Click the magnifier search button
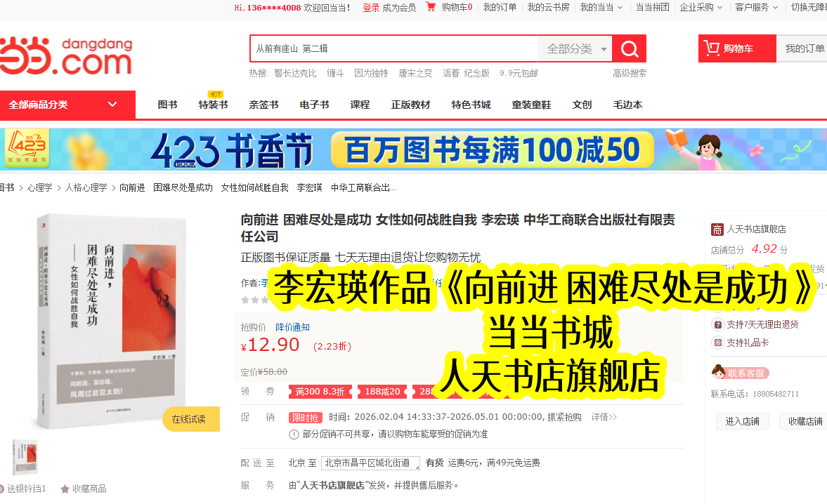The image size is (827, 504). [629, 49]
